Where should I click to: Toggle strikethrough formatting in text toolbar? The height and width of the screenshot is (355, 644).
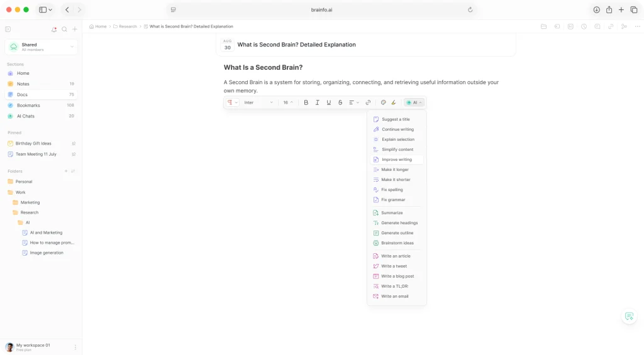pyautogui.click(x=340, y=102)
